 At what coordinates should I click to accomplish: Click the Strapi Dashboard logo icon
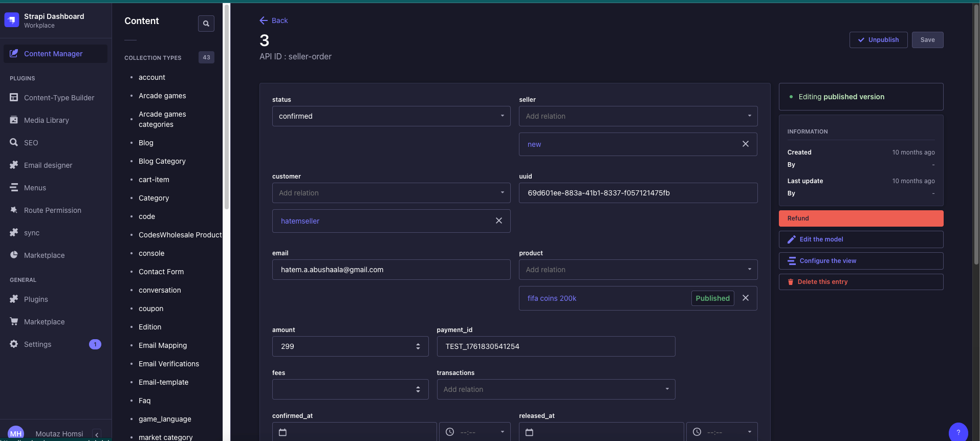pyautogui.click(x=11, y=20)
